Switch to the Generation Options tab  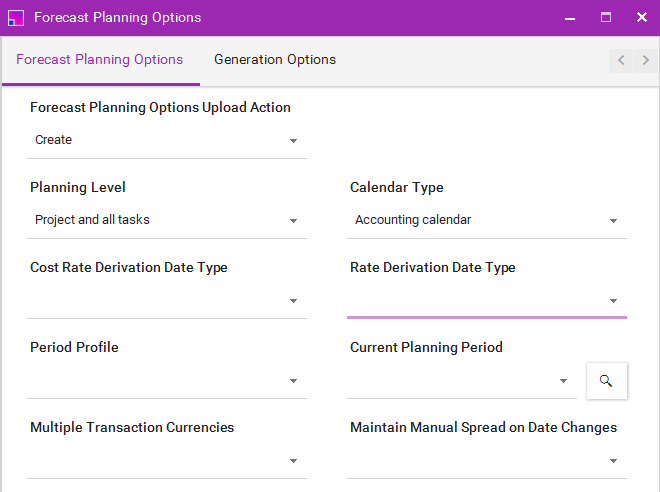(x=275, y=60)
